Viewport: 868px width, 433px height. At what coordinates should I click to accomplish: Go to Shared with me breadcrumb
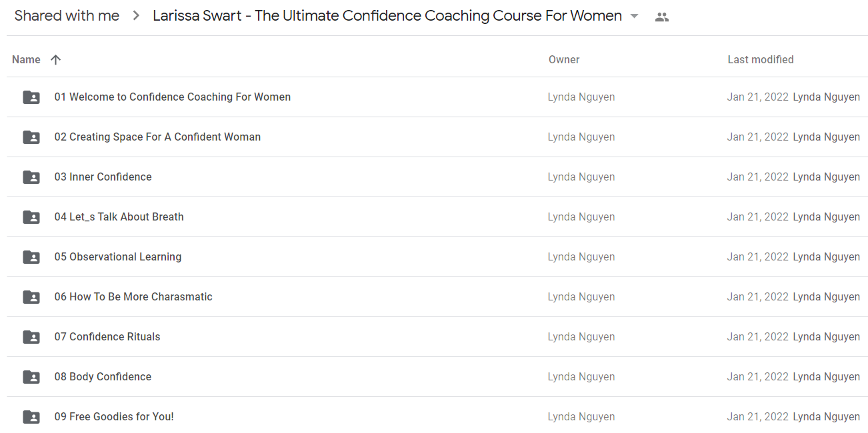67,16
